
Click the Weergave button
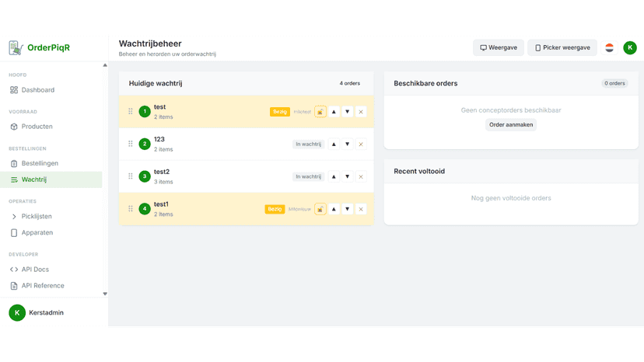499,47
